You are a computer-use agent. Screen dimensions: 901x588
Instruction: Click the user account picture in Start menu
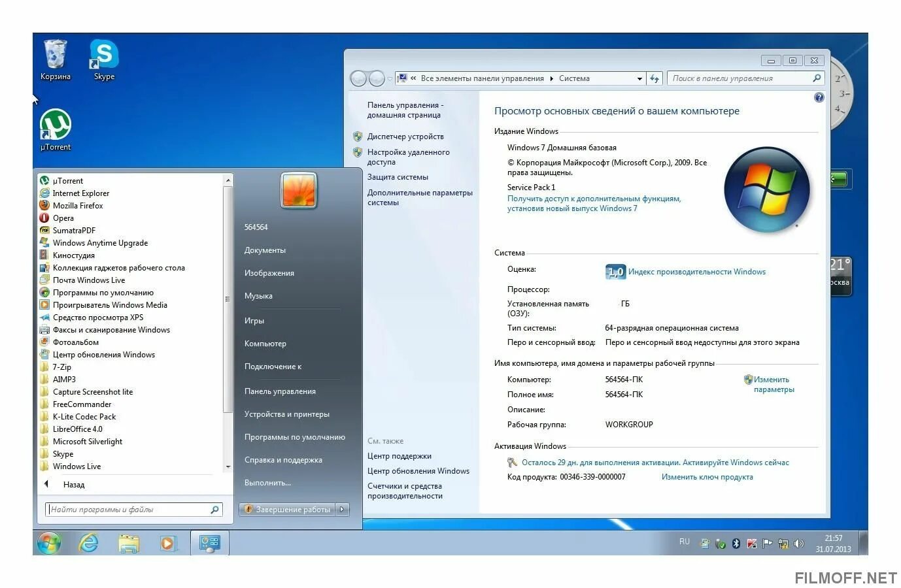tap(299, 191)
